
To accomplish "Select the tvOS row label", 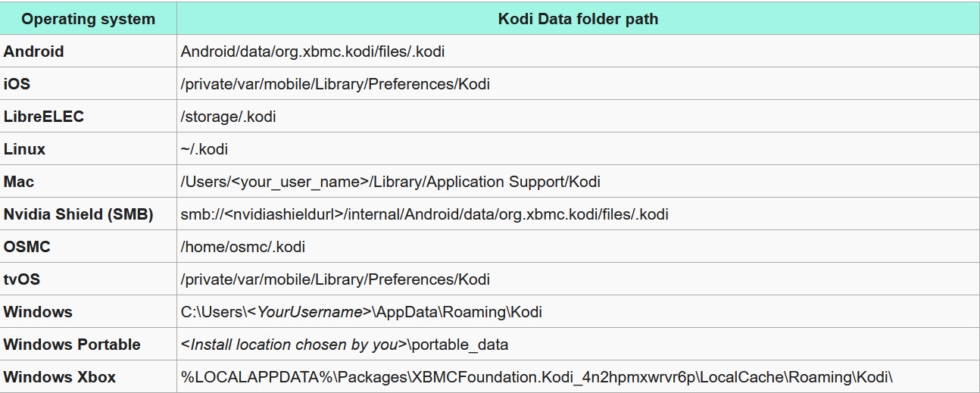I will (x=22, y=279).
